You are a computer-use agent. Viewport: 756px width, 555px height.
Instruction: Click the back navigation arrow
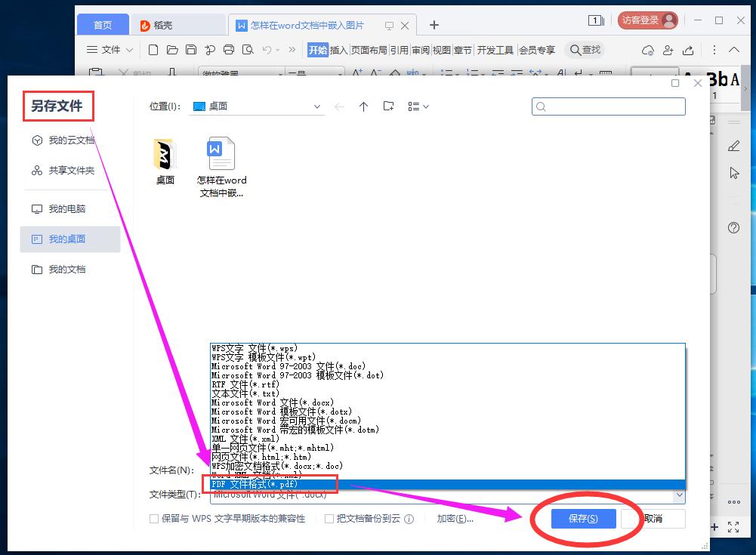(341, 106)
